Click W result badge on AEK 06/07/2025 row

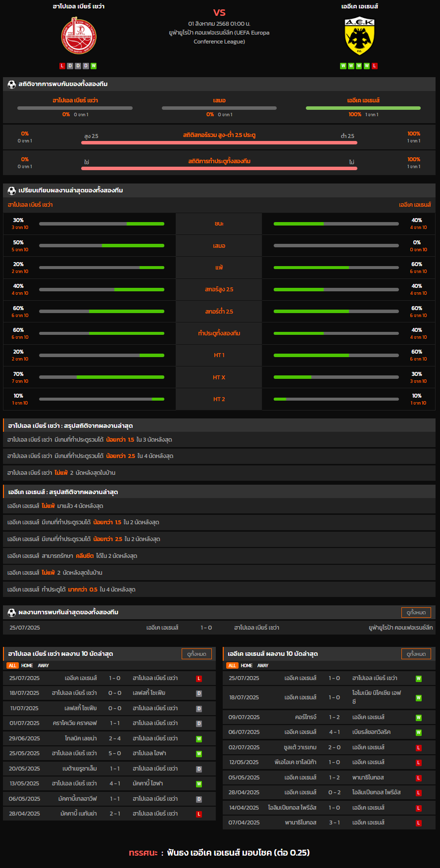coord(419,732)
